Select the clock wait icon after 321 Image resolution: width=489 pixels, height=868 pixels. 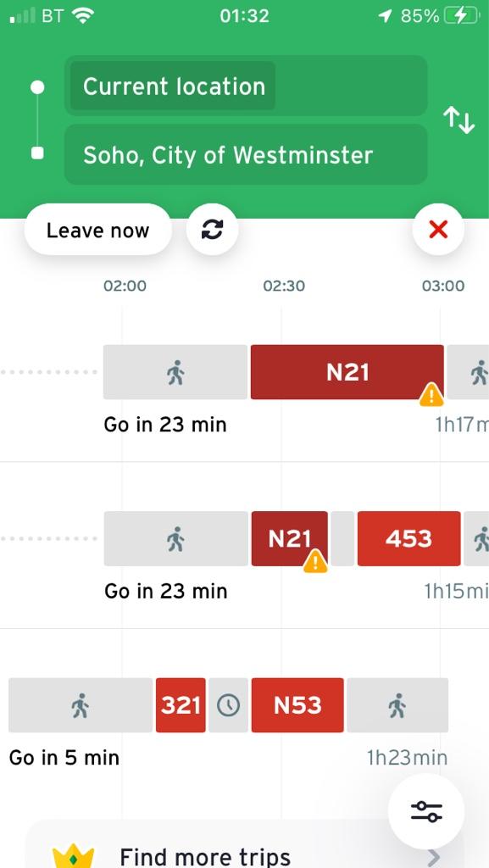(229, 705)
